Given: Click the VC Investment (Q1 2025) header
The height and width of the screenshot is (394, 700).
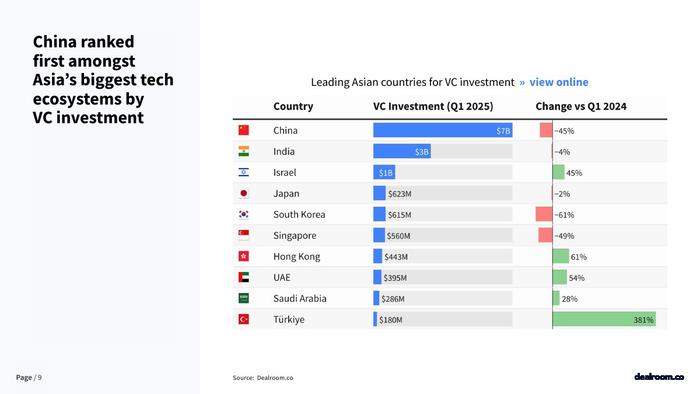Looking at the screenshot, I should 433,106.
